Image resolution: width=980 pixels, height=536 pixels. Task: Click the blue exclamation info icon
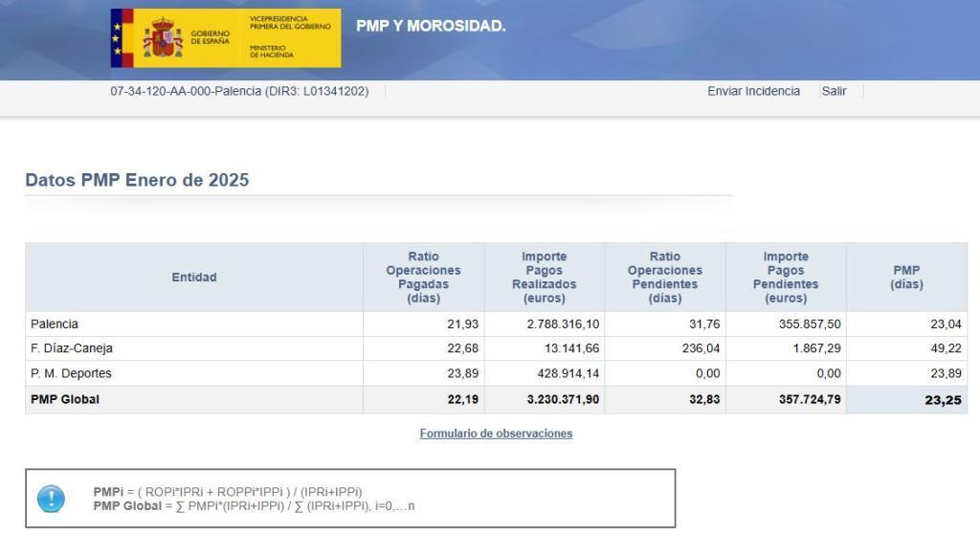51,499
